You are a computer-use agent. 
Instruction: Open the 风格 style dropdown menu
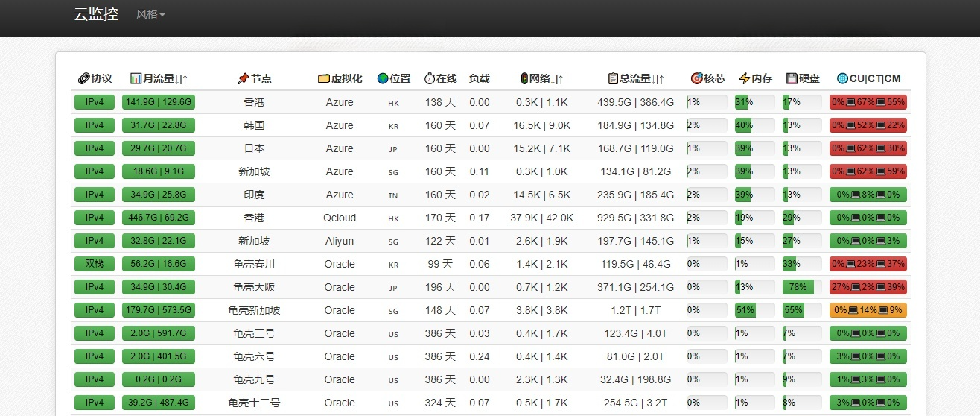pyautogui.click(x=150, y=14)
